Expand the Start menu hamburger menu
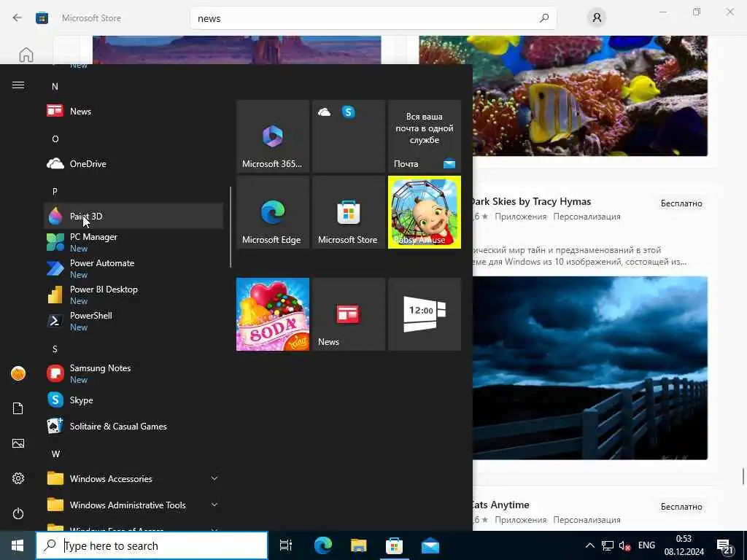Image resolution: width=747 pixels, height=560 pixels. coord(18,85)
